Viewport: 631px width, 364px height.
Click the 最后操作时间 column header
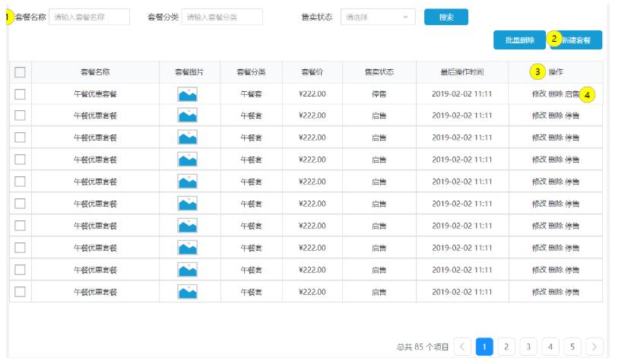462,72
